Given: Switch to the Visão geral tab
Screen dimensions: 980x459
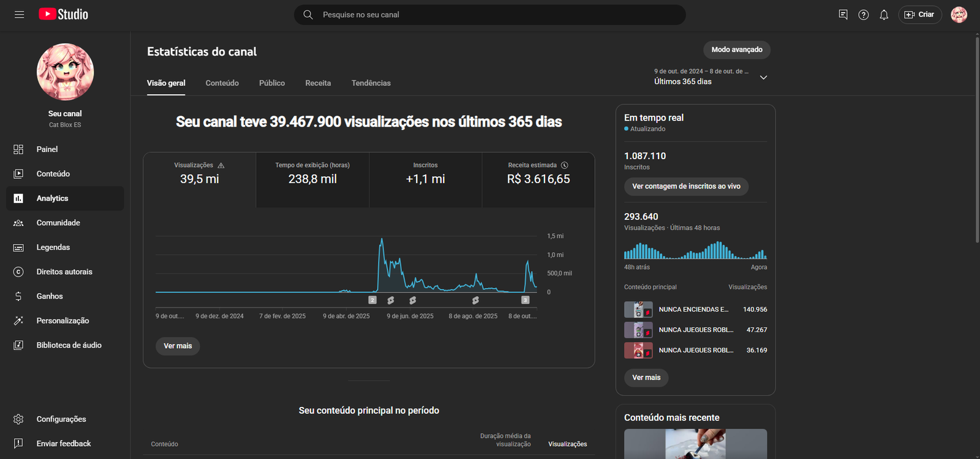Looking at the screenshot, I should (166, 83).
